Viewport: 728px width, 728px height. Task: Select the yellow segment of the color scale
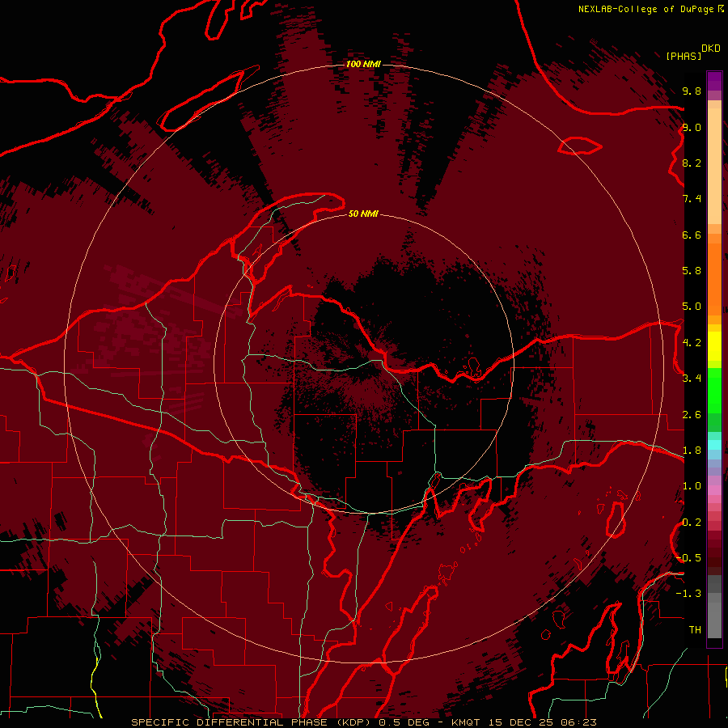(x=714, y=346)
